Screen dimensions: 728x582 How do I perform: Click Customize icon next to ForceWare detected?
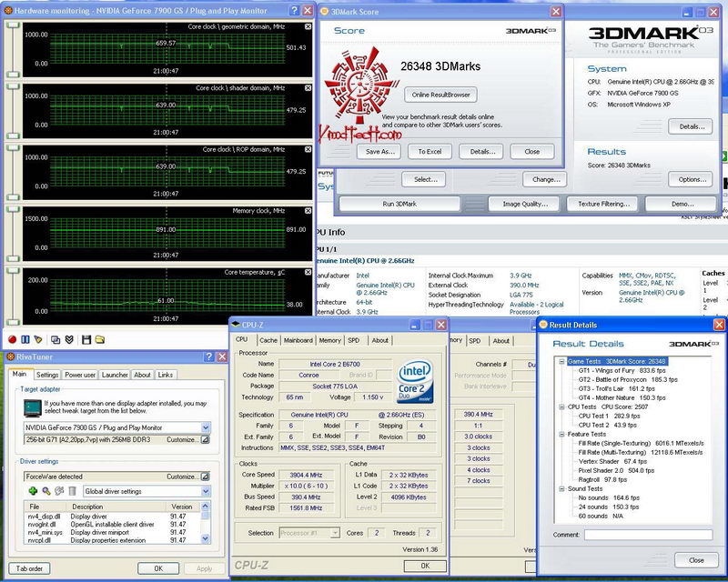(206, 477)
